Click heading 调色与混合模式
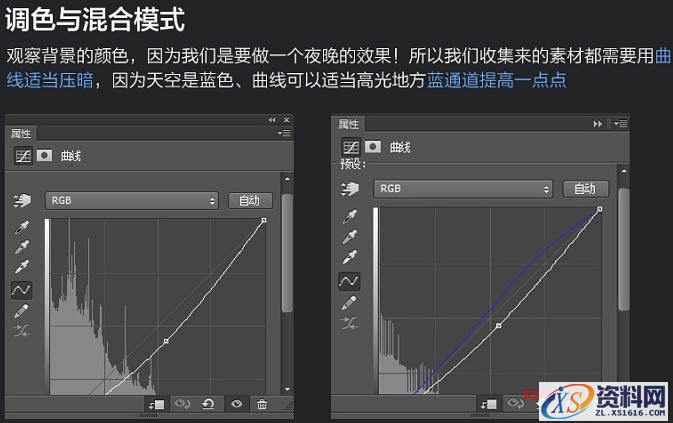This screenshot has width=673, height=423. tap(95, 19)
